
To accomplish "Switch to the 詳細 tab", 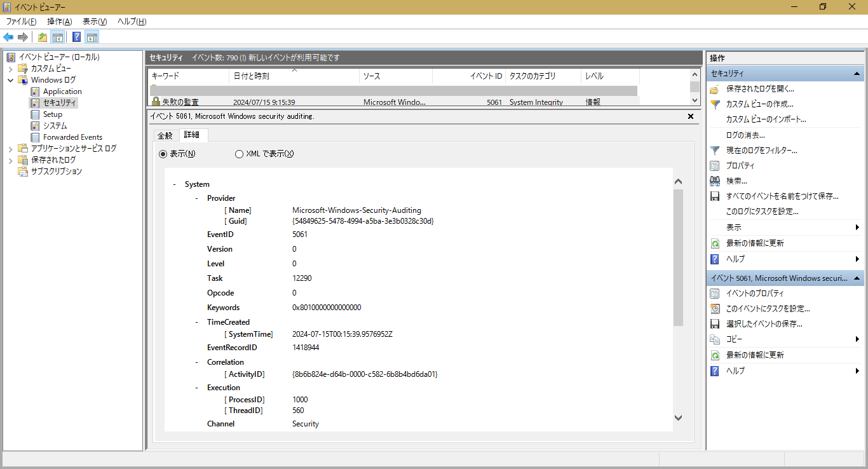I will point(192,135).
